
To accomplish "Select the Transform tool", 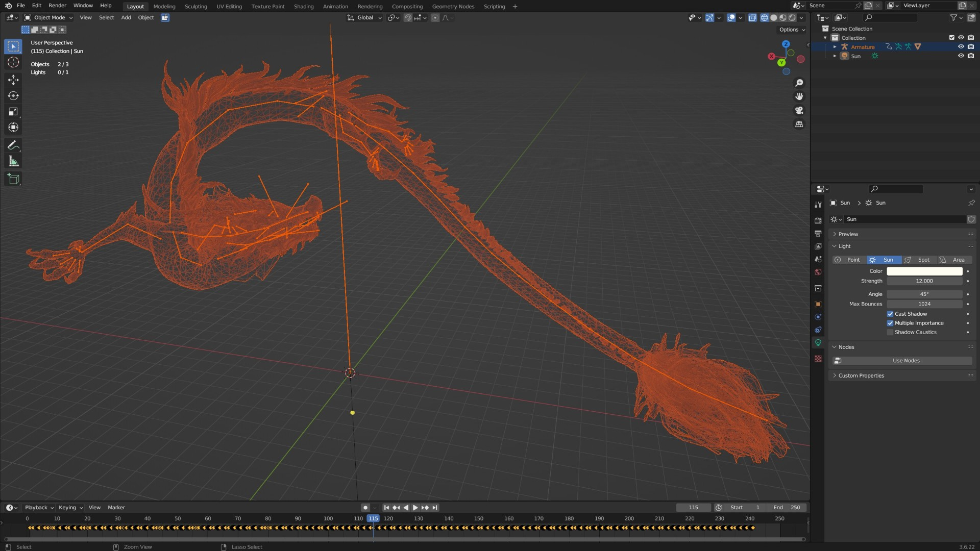I will [13, 127].
